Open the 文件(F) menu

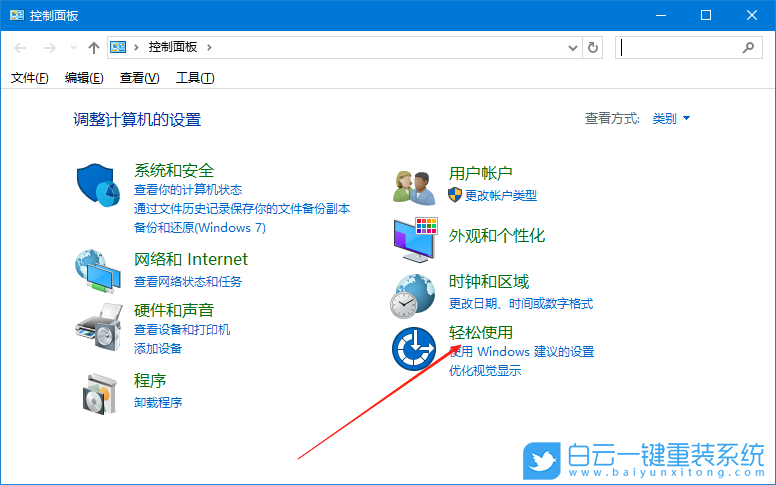pos(30,78)
